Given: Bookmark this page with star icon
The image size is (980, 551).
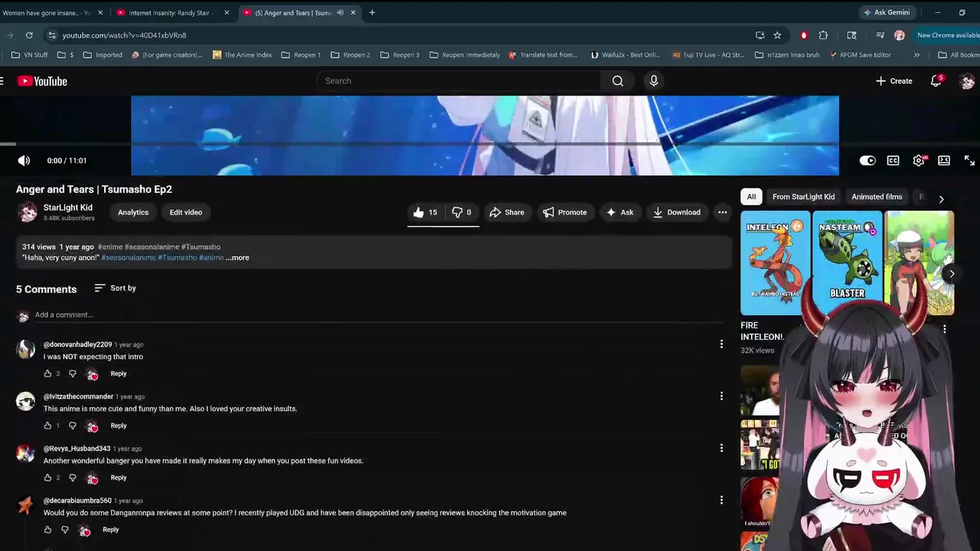Looking at the screenshot, I should (x=777, y=35).
